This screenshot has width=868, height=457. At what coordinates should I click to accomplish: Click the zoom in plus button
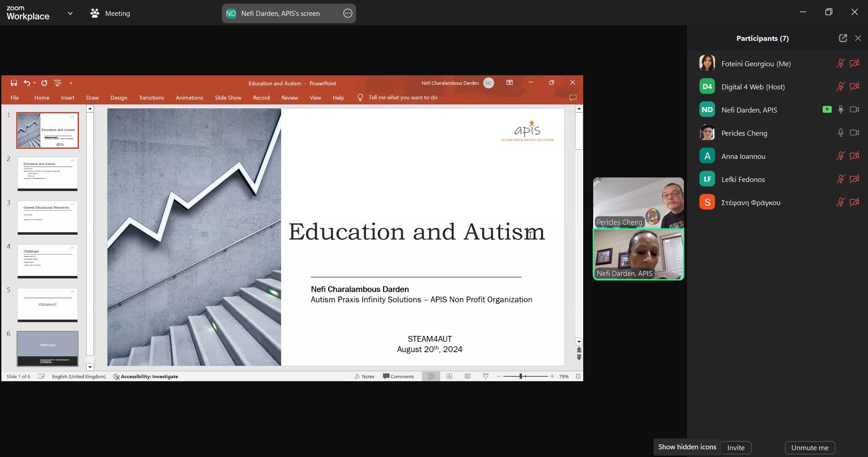coord(552,377)
